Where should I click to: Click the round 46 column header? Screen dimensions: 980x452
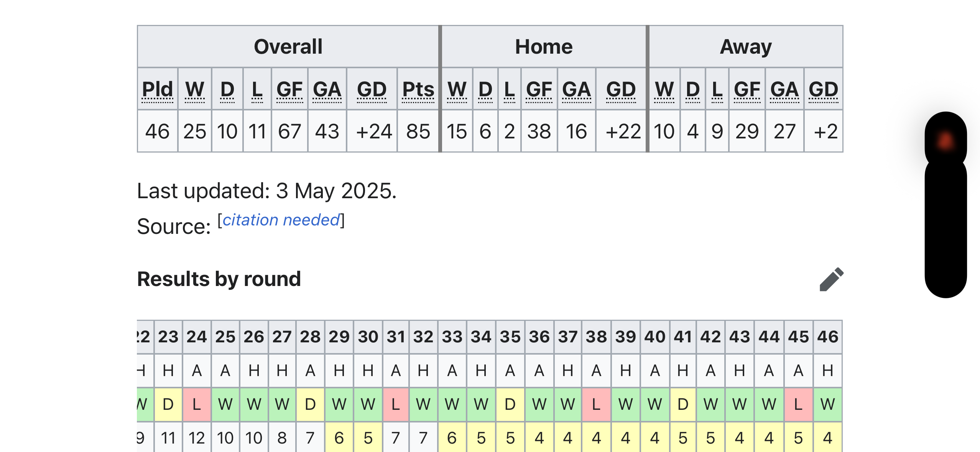(827, 337)
